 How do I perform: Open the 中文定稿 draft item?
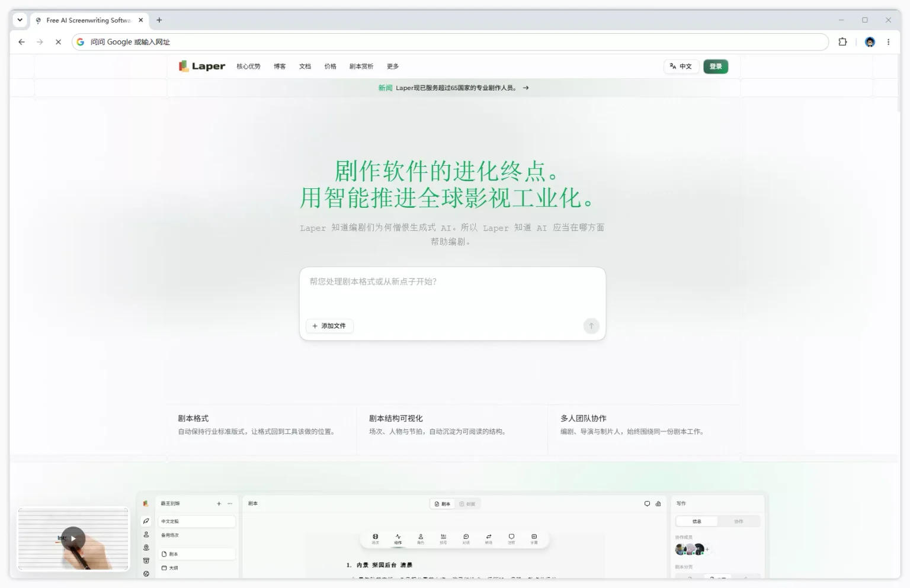click(x=197, y=522)
